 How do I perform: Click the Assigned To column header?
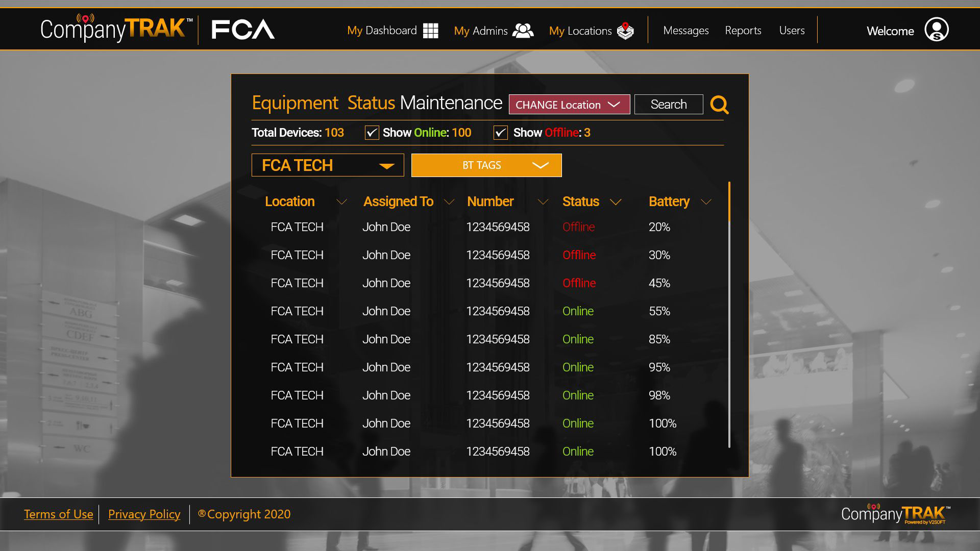398,202
